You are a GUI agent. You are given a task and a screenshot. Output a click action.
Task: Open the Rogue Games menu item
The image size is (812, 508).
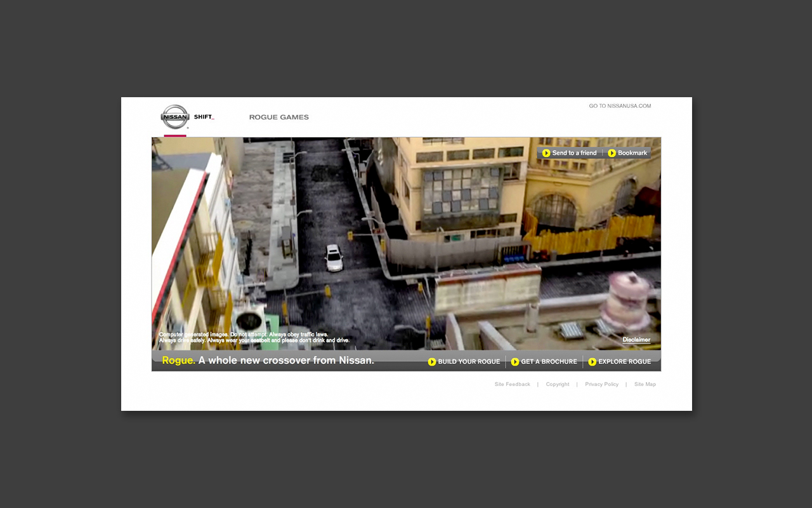coord(279,117)
